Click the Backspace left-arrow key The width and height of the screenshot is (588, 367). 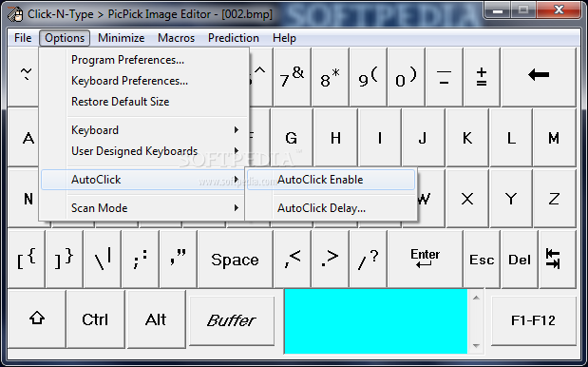(x=539, y=77)
